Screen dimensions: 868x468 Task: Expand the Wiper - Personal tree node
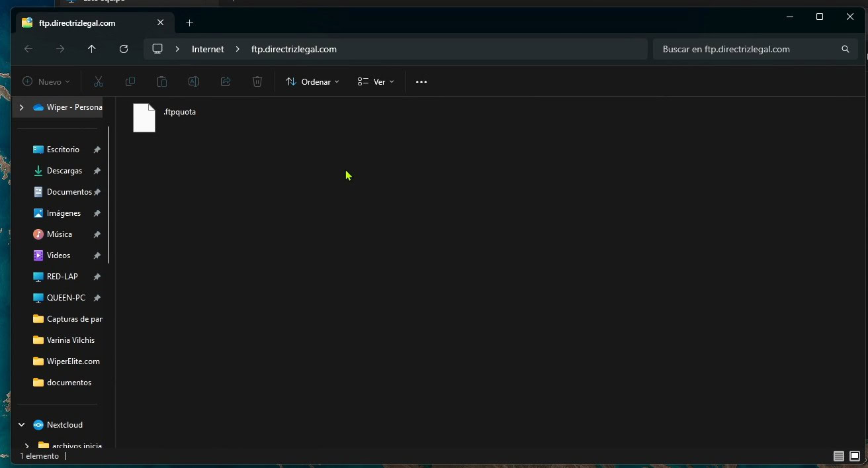coord(21,107)
